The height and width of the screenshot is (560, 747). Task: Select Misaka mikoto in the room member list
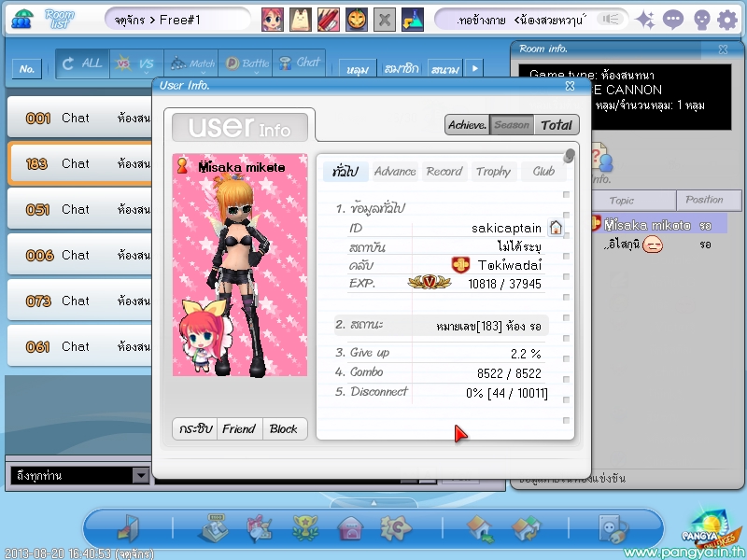coord(659,224)
